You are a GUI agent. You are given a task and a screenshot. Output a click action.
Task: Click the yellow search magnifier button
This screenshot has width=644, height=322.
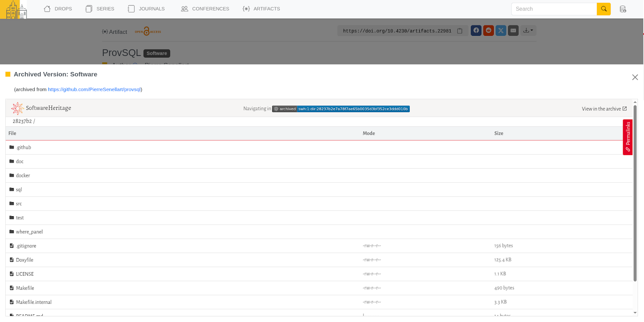603,9
